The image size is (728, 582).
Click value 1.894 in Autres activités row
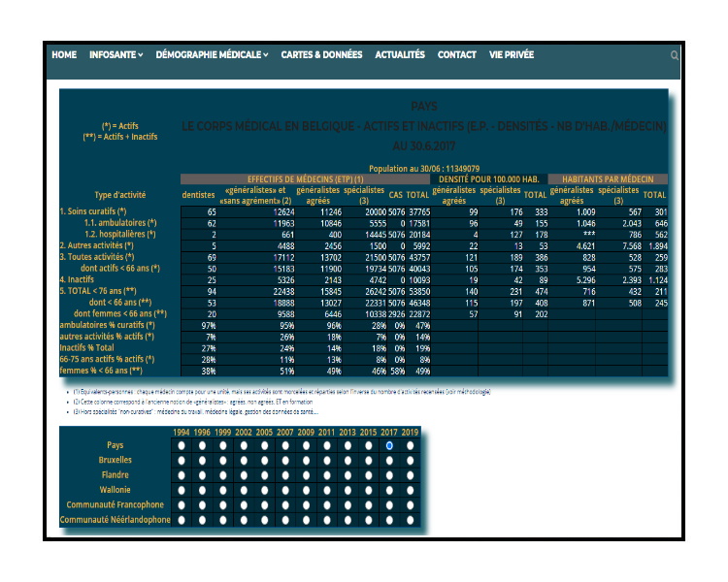pyautogui.click(x=657, y=246)
